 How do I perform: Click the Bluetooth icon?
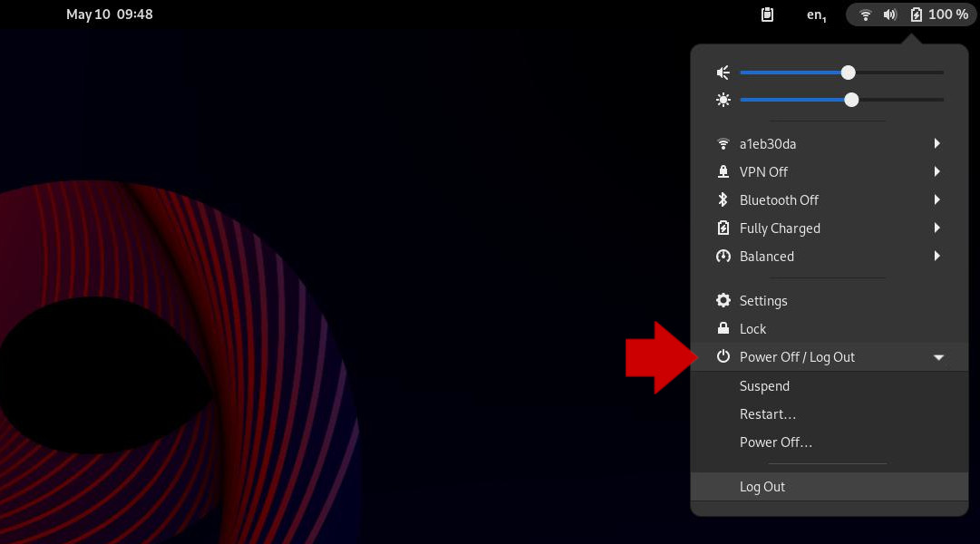723,199
